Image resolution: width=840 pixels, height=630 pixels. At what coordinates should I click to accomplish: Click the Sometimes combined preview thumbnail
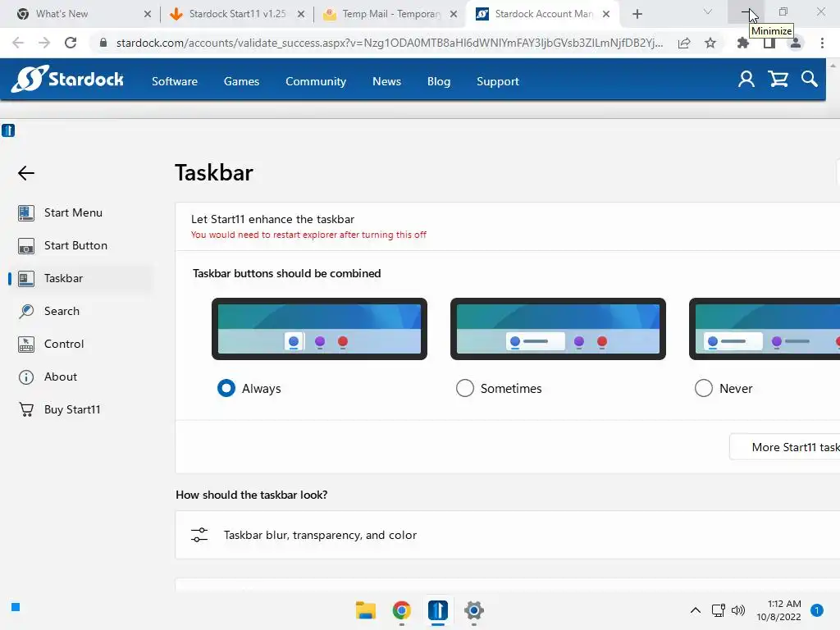tap(558, 329)
